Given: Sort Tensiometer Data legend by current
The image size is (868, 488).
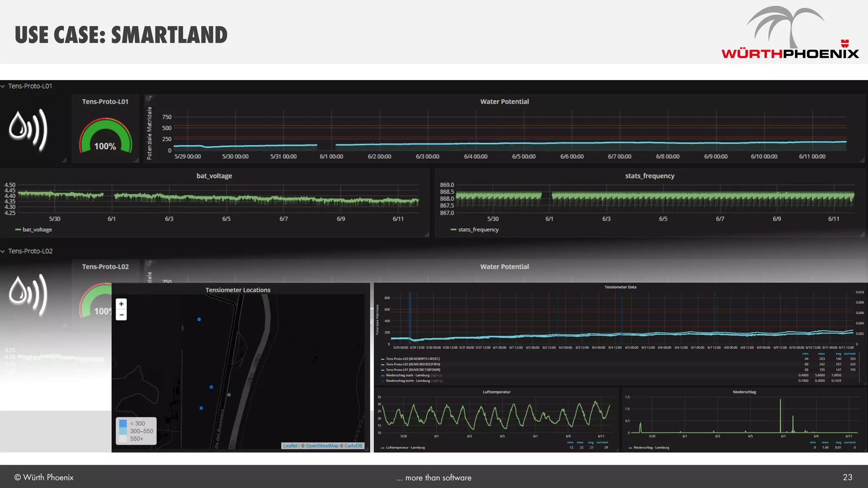Looking at the screenshot, I should pos(850,354).
